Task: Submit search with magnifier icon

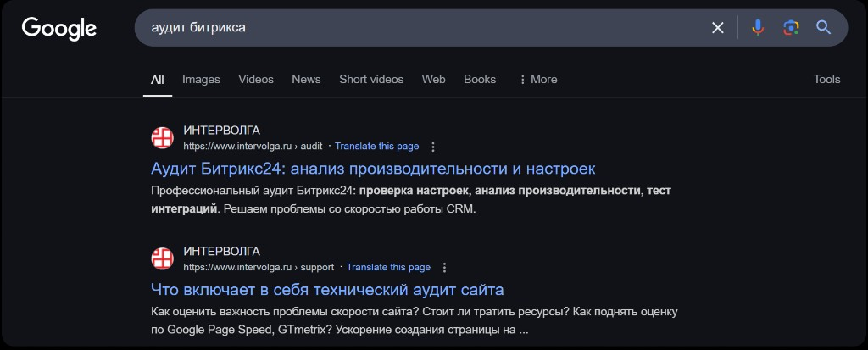Action: pos(824,27)
